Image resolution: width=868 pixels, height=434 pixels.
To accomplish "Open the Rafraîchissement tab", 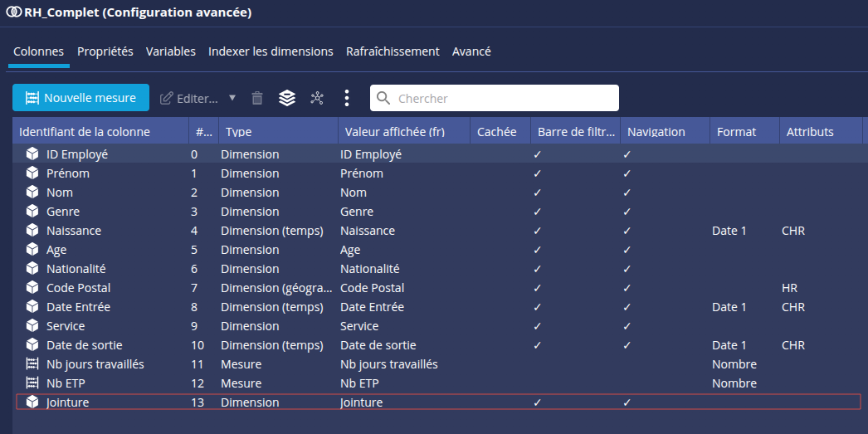I will pyautogui.click(x=393, y=51).
